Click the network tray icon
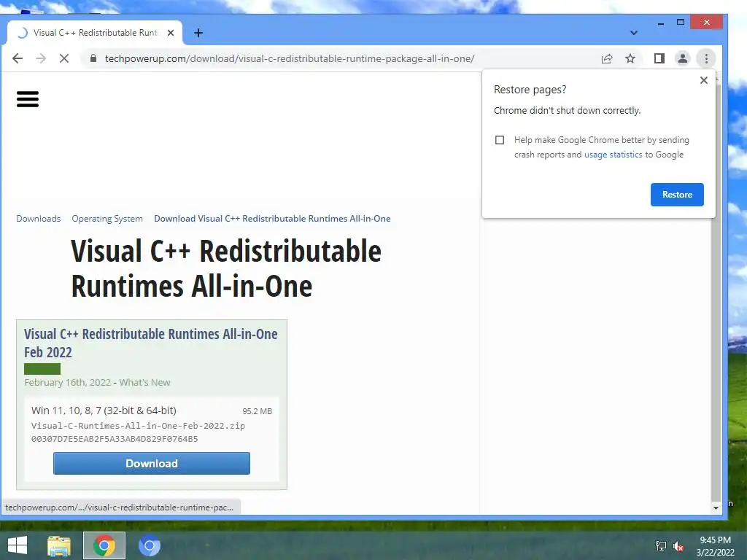Screen dimensions: 747x560 [661, 545]
